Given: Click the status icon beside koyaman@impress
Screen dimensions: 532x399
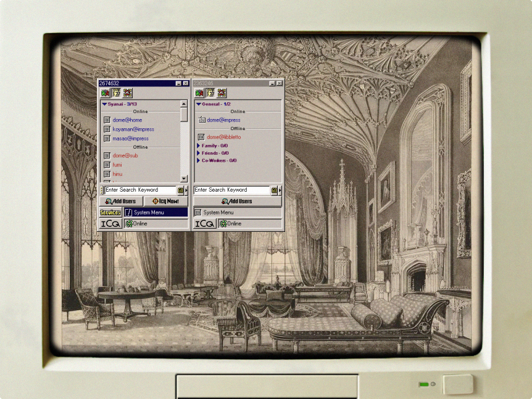Looking at the screenshot, I should pyautogui.click(x=107, y=130).
